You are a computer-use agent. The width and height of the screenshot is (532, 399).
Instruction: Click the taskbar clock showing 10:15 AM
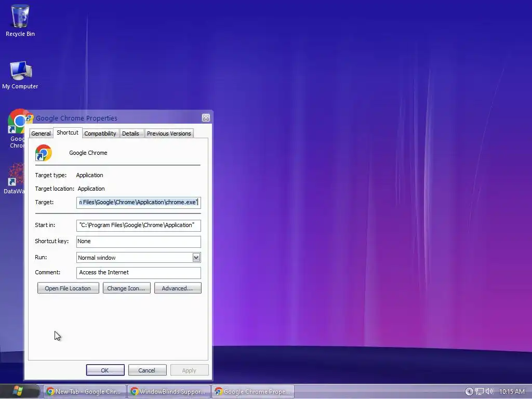coord(512,392)
